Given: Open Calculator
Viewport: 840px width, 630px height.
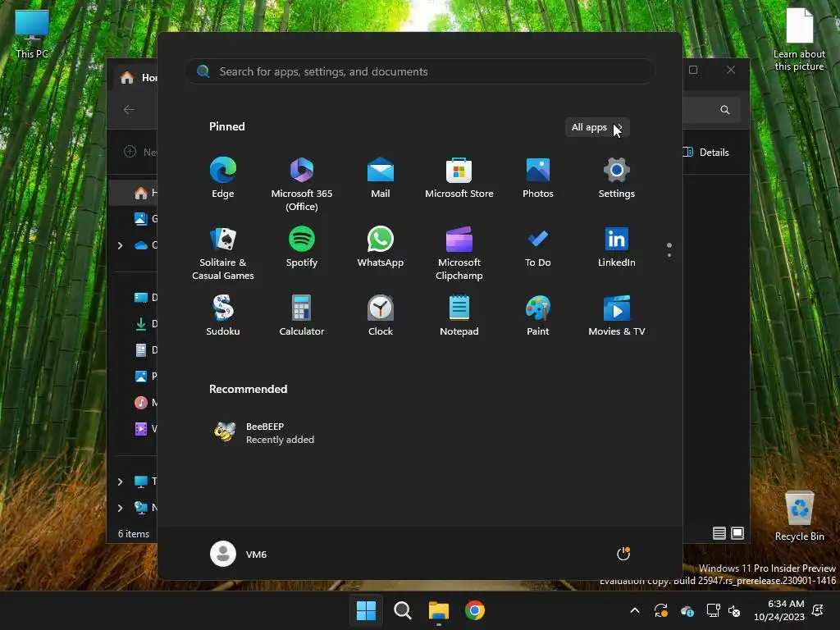Looking at the screenshot, I should (302, 316).
